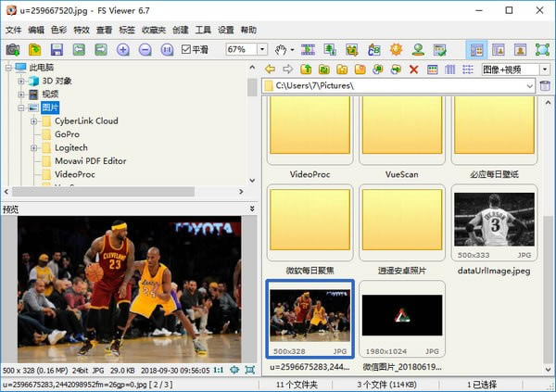This screenshot has height=392, width=556.
Task: Select the hand pan tool
Action: coord(282,49)
